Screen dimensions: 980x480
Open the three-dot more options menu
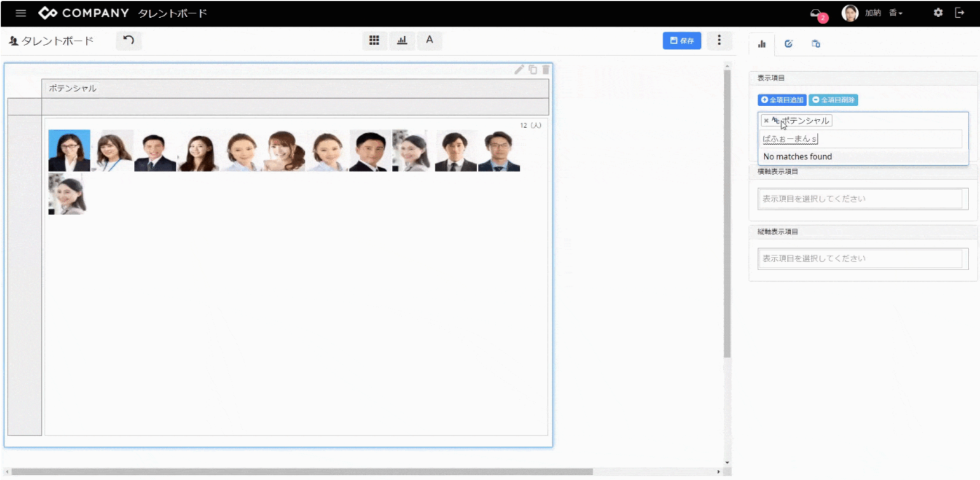tap(719, 41)
